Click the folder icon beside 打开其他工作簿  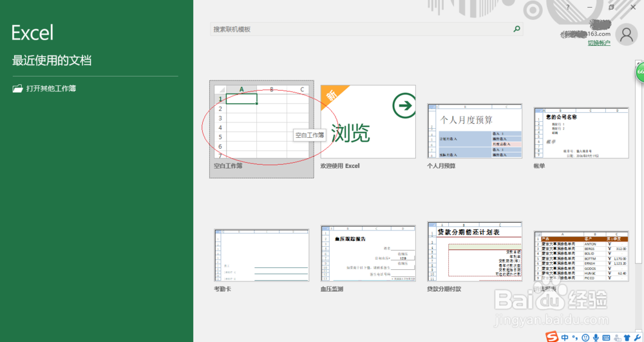click(x=17, y=88)
